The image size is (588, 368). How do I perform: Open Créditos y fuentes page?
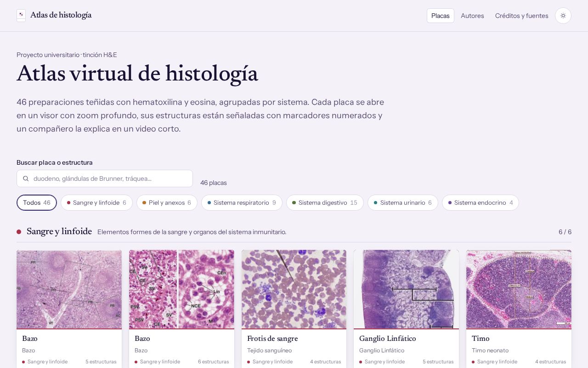coord(522,16)
